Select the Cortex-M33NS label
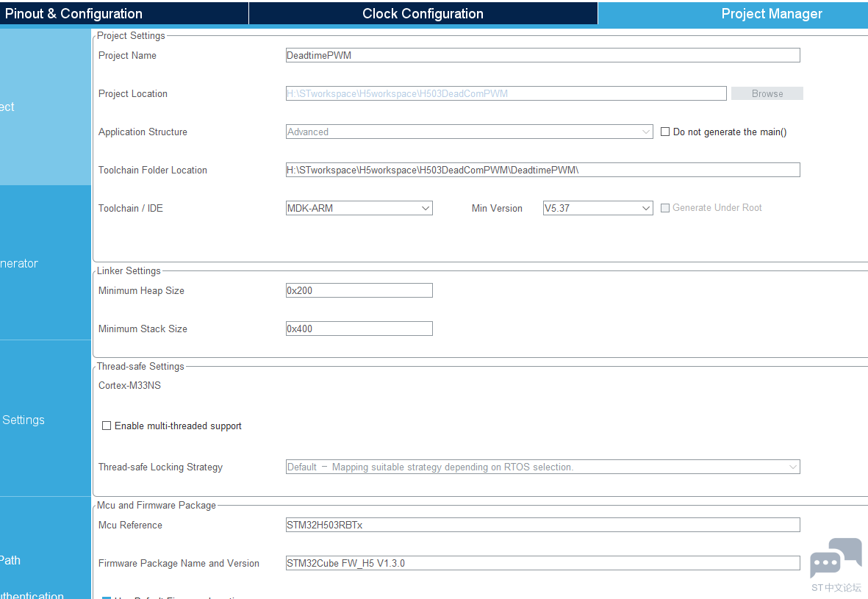This screenshot has height=599, width=868. (x=129, y=385)
